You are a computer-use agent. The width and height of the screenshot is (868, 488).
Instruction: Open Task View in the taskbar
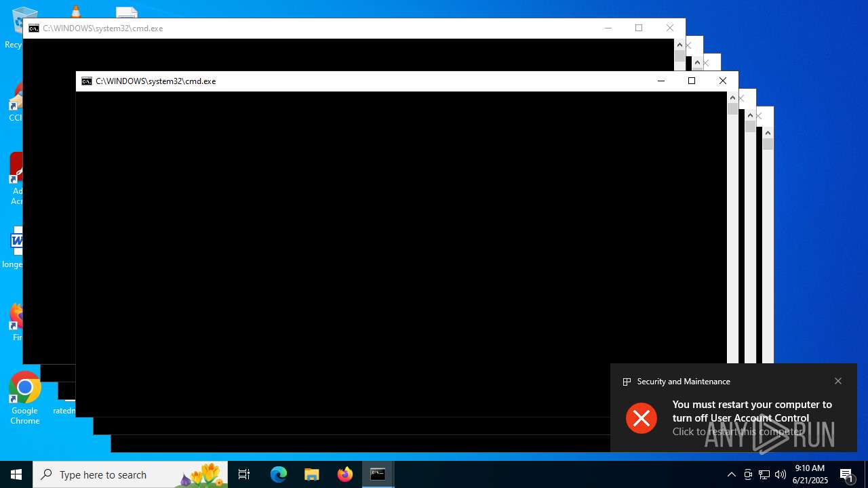[244, 474]
